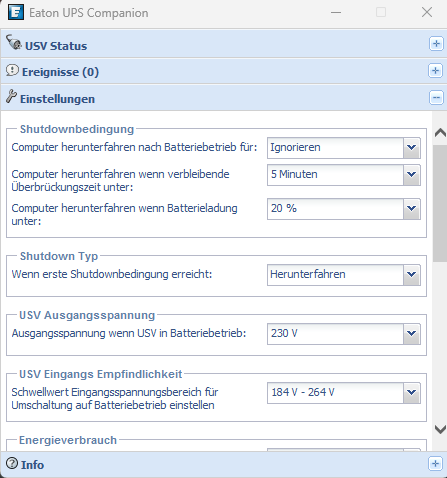Click the scrollbar up arrow in settings
This screenshot has height=478, width=447.
[x=440, y=133]
